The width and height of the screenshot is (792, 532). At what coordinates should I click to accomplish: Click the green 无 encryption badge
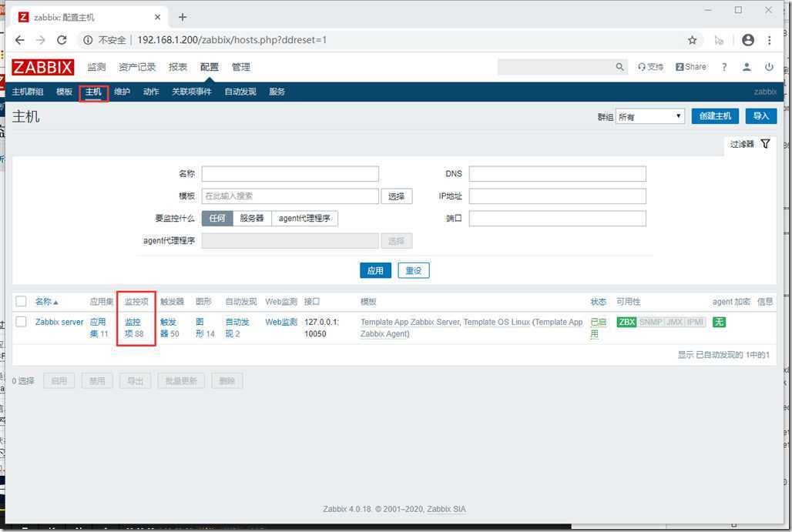(x=719, y=322)
